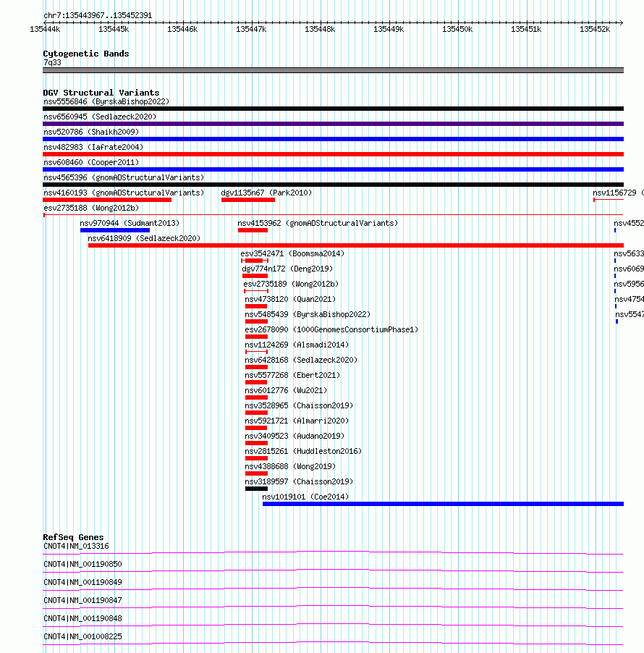Click the DGV Structural Variants track title
The height and width of the screenshot is (653, 644).
[101, 93]
